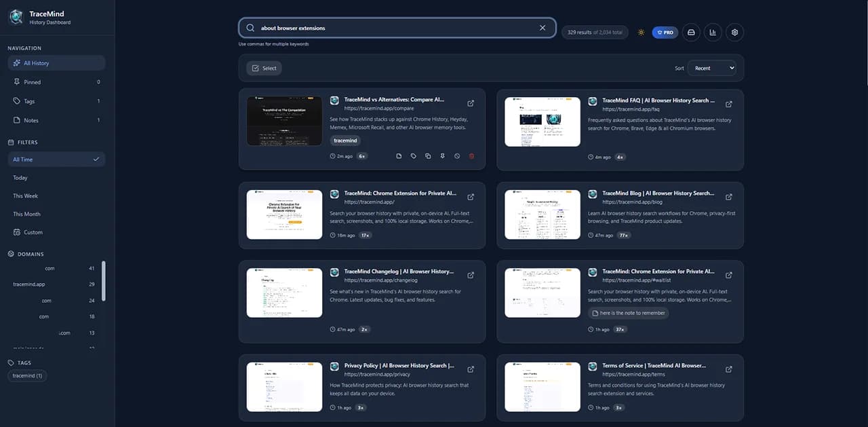
Task: Click the favicon on the Blog card
Action: pyautogui.click(x=593, y=194)
